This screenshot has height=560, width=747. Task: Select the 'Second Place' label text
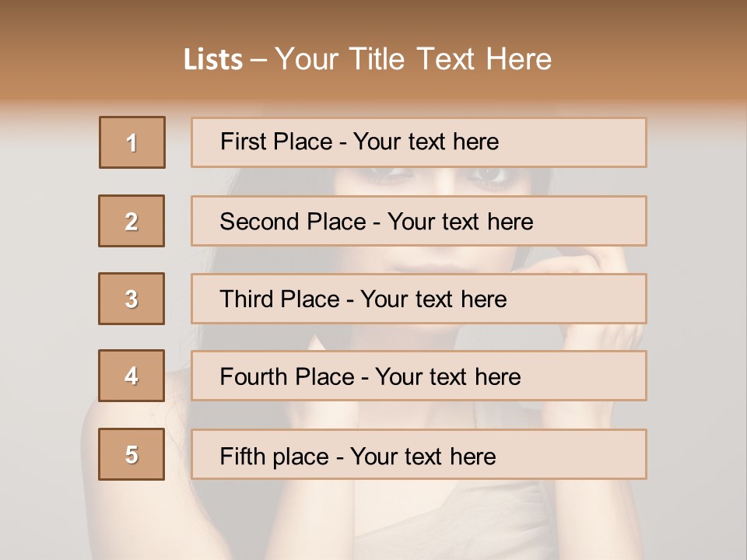coord(291,222)
